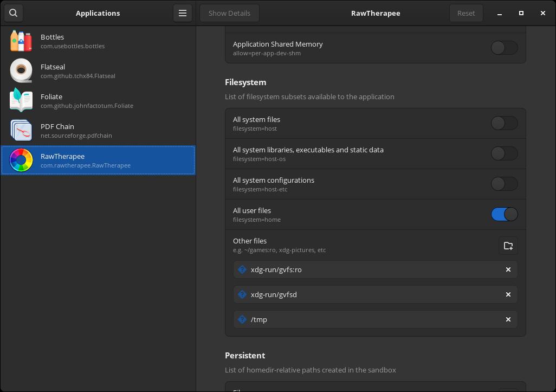Click the Persistent section heading
The image size is (556, 392).
(x=245, y=356)
